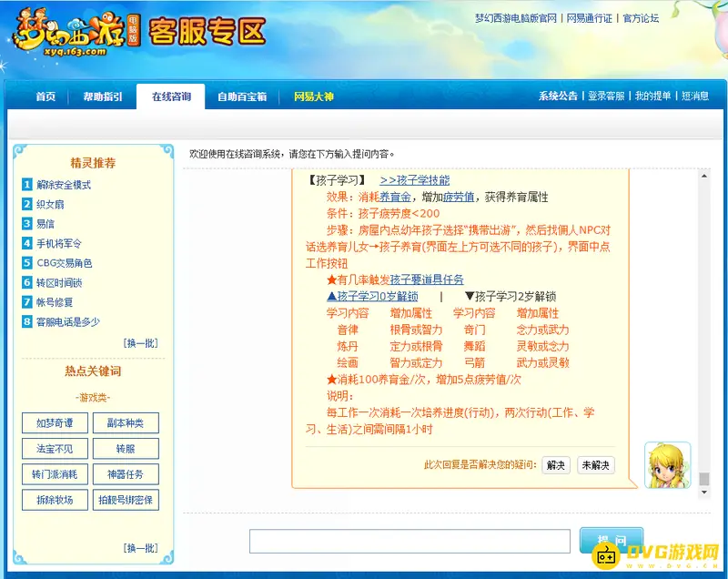Viewport: 728px width, 579px height.
Task: Mark the answer as 未解决
Action: click(x=596, y=465)
